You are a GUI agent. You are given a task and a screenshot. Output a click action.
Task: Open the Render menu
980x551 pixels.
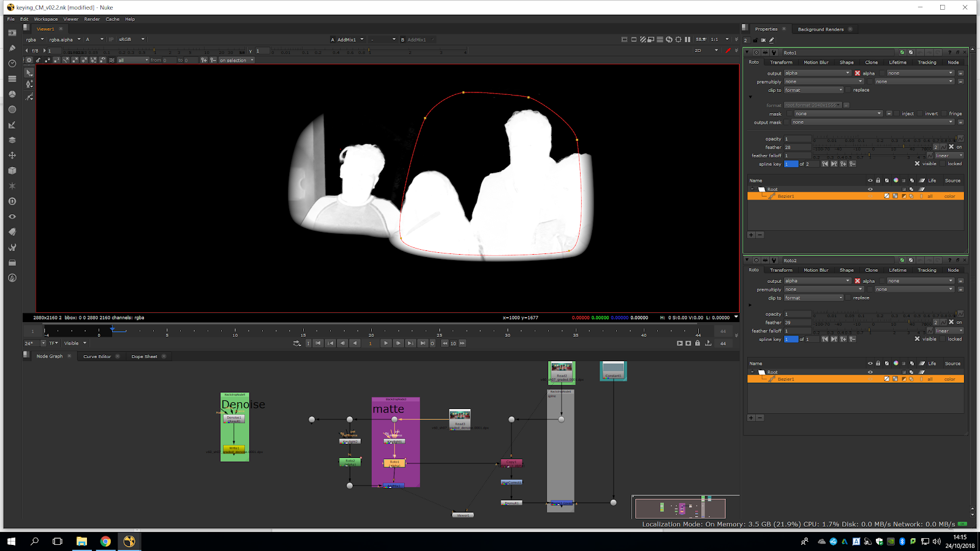click(92, 19)
